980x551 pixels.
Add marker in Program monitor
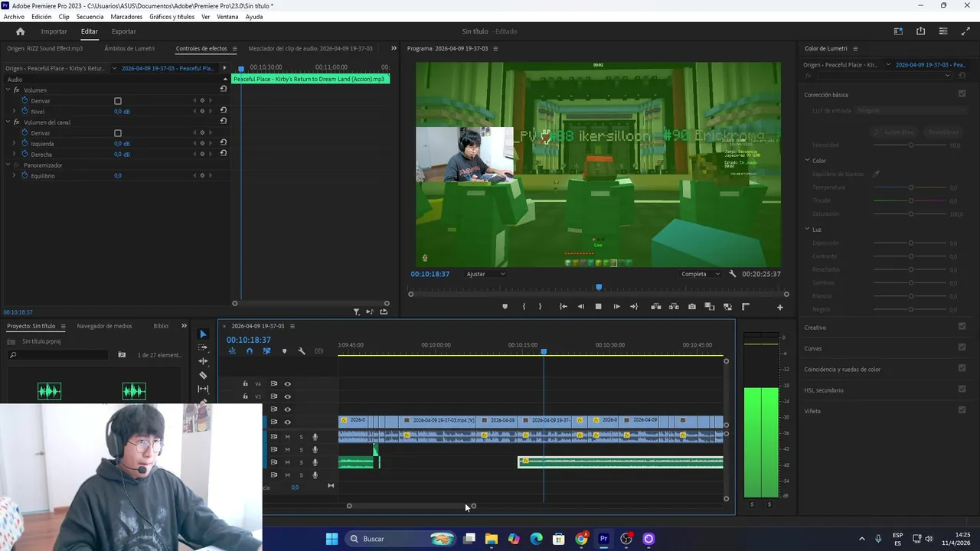(505, 307)
